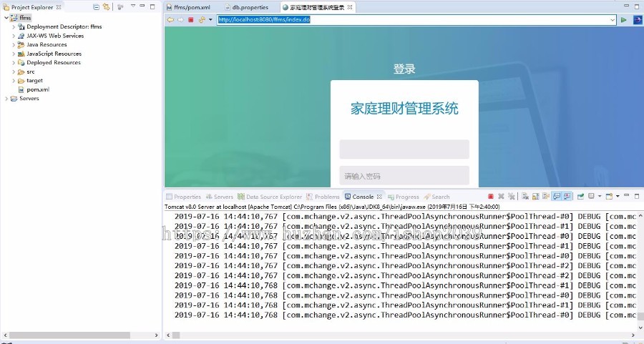The height and width of the screenshot is (344, 644).
Task: Open Project Explorer View Menu triangle
Action: (x=133, y=6)
